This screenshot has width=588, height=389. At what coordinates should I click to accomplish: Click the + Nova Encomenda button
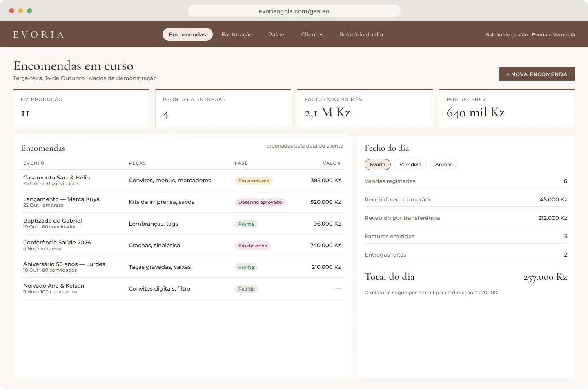coord(537,74)
